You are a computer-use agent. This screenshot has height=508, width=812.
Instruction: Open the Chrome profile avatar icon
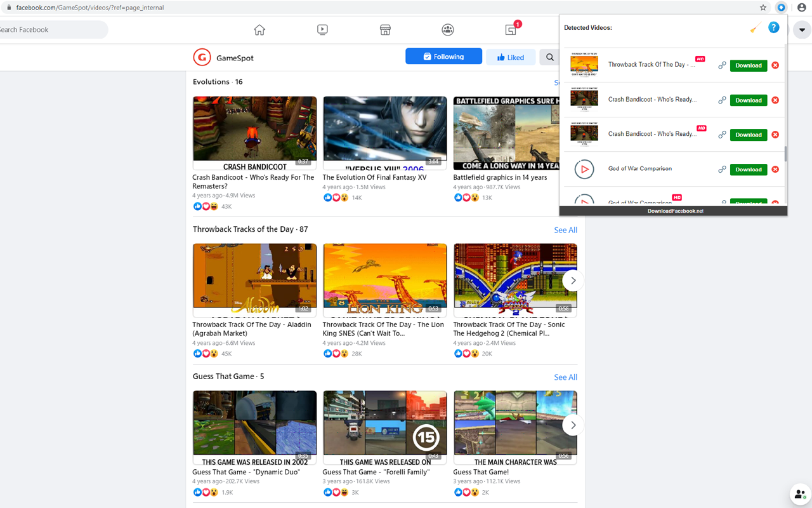(802, 8)
